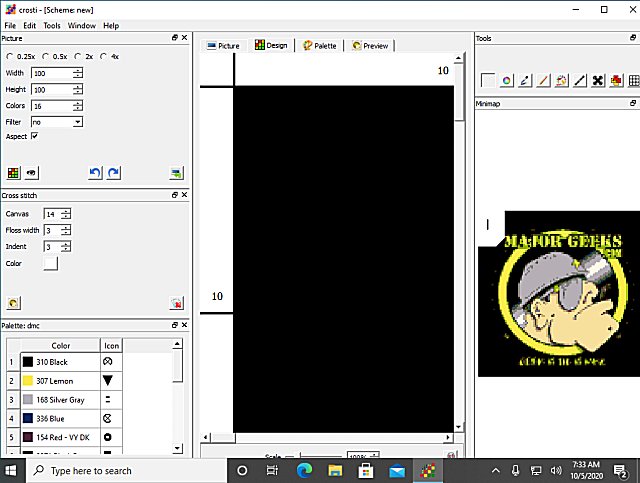The width and height of the screenshot is (640, 483).
Task: Click the Color column header in palette
Action: [x=60, y=345]
